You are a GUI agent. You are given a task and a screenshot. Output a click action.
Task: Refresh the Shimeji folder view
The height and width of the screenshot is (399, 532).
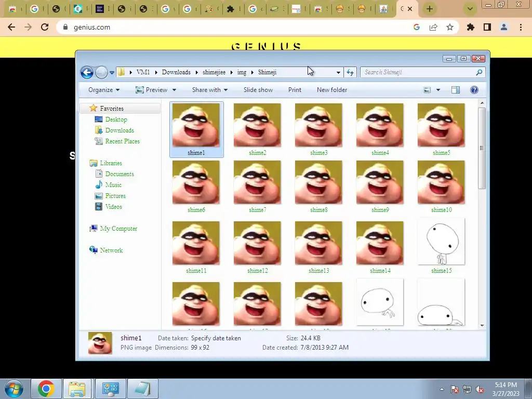(350, 72)
